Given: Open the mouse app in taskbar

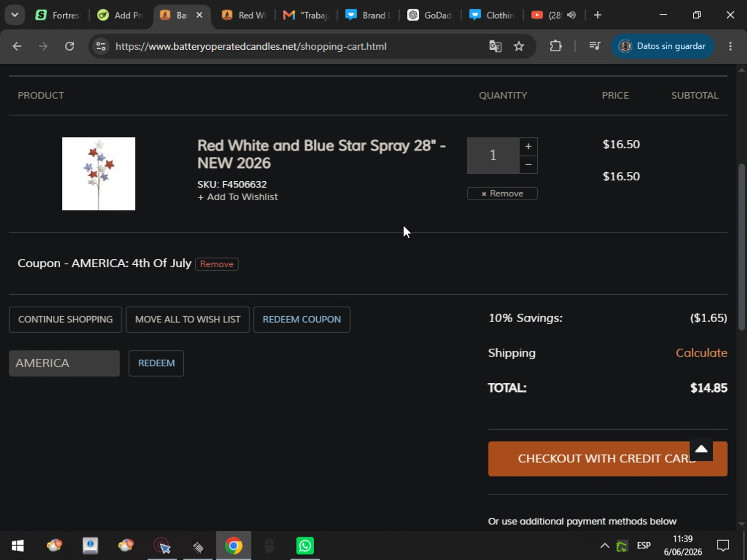Looking at the screenshot, I should (x=269, y=546).
